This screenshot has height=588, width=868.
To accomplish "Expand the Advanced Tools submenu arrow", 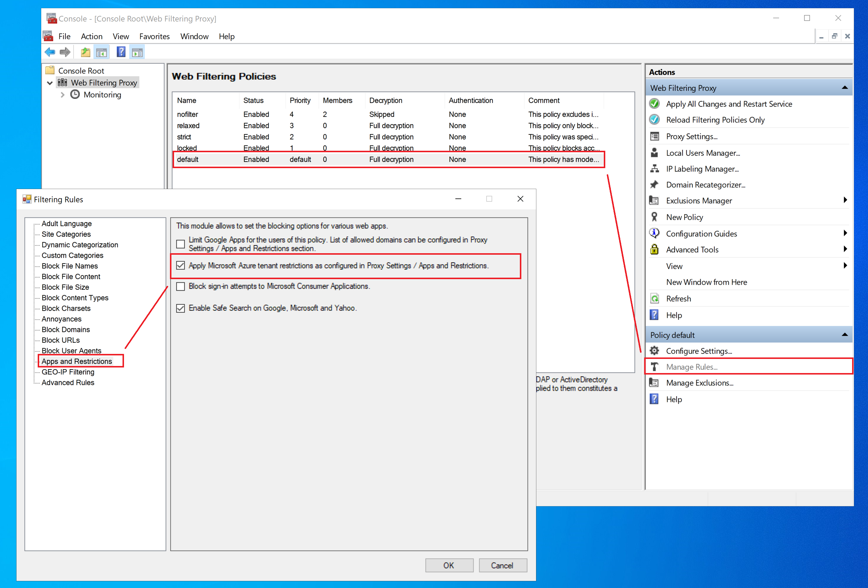I will click(845, 249).
